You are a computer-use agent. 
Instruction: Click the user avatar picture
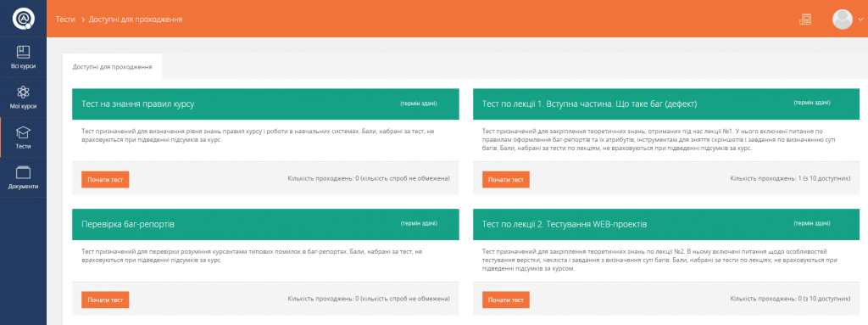[842, 19]
